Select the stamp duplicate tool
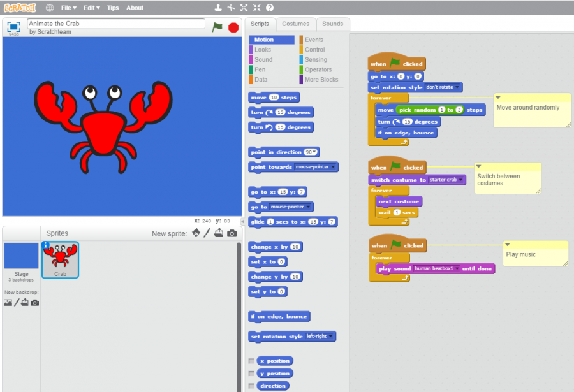Screen dimensions: 574x392 (218, 7)
